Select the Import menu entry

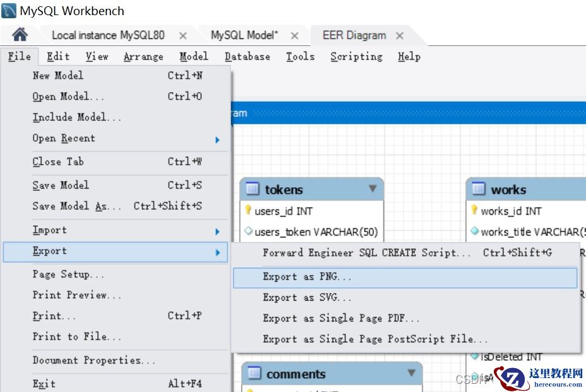[115, 230]
